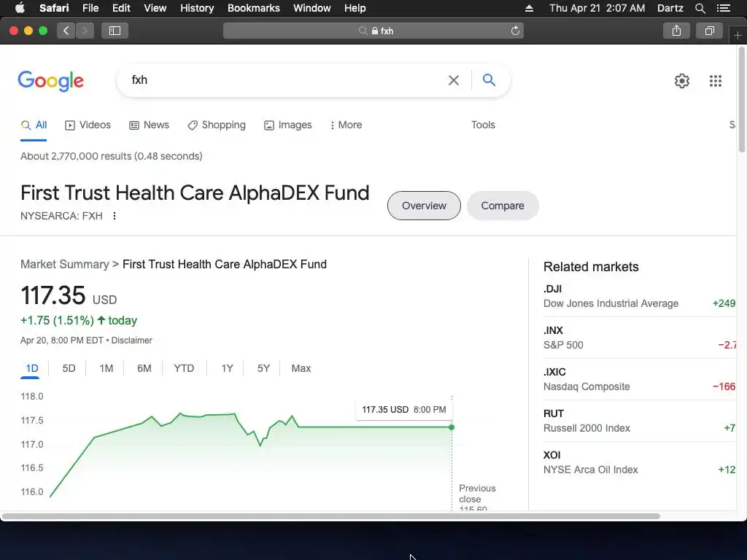
Task: Select the 5Y chart range
Action: coord(263,368)
